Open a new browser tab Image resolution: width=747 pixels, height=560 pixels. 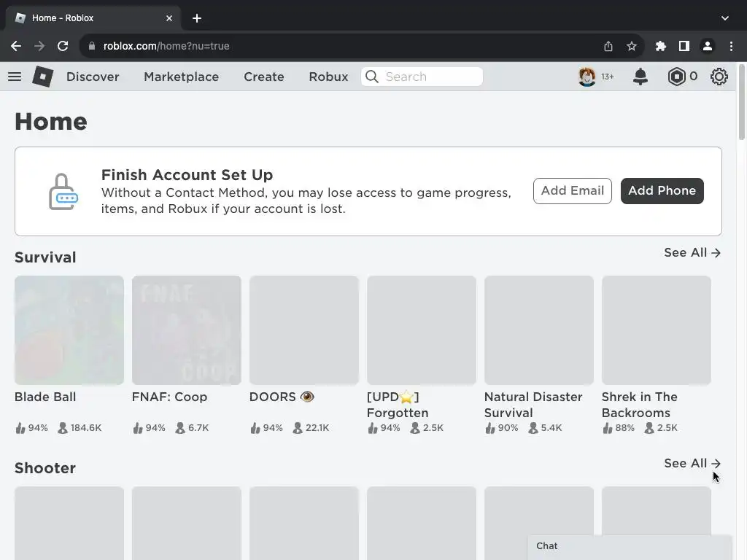tap(197, 18)
